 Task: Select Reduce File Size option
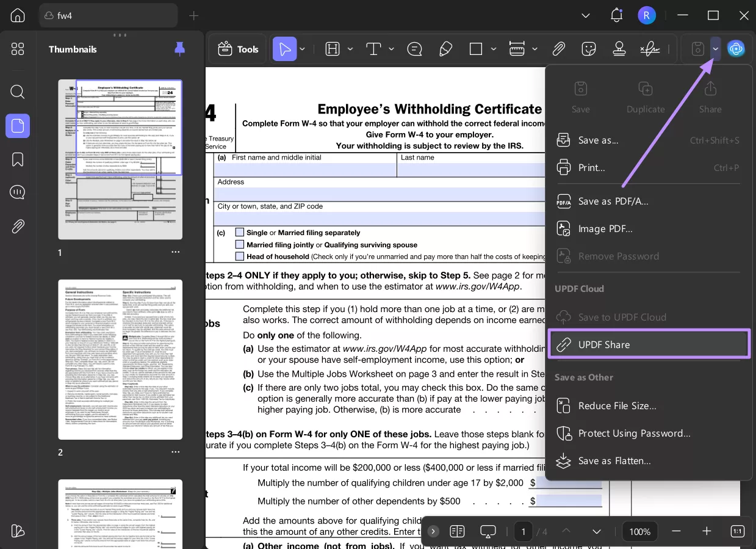[616, 406]
